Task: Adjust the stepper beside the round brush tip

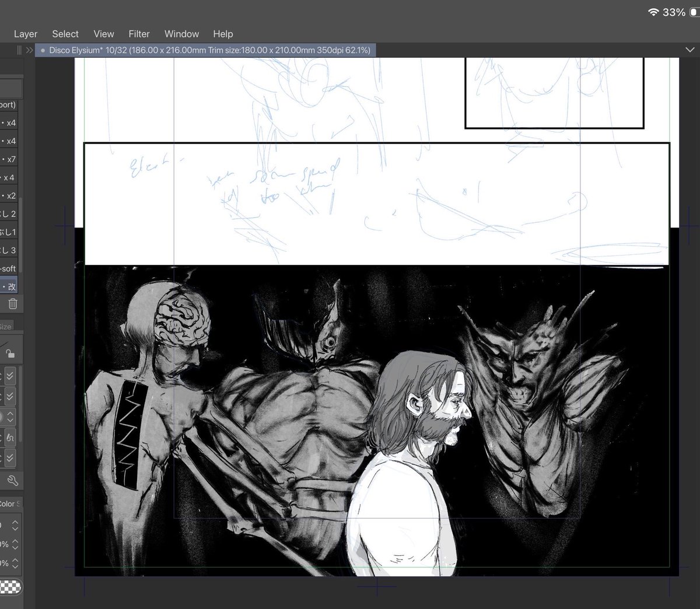Action: 9,416
